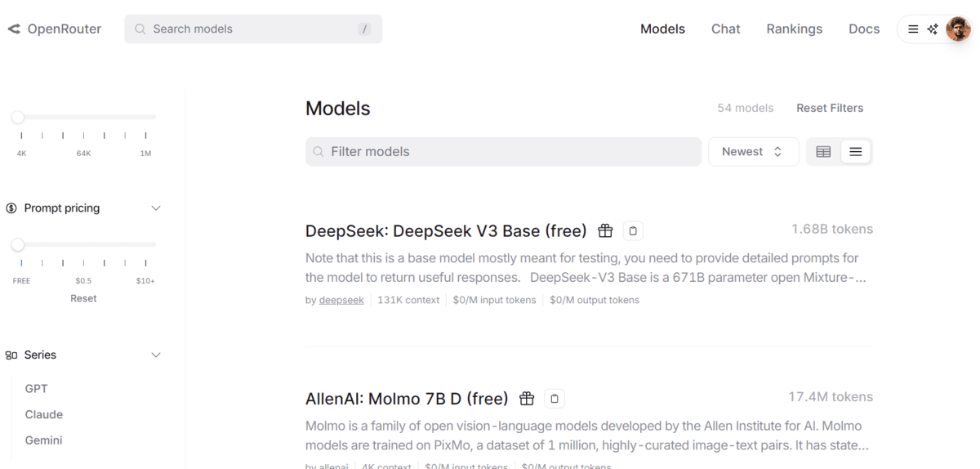Click the Molmo 7B D description text

click(587, 435)
